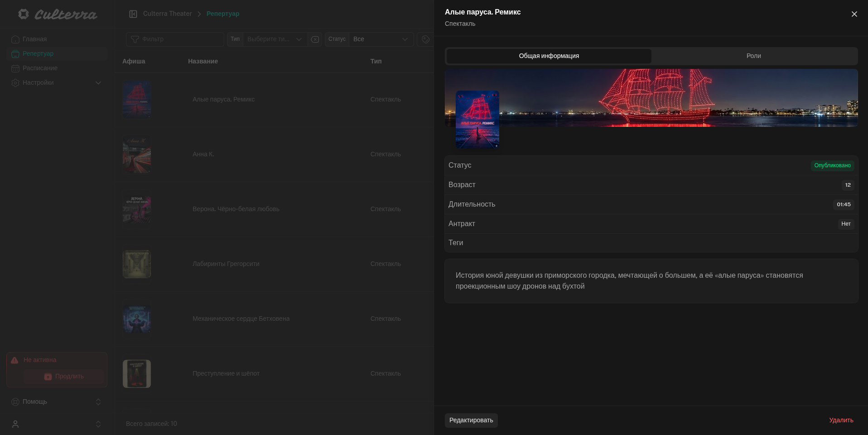This screenshot has width=868, height=435.
Task: Open the poster thumbnail in the detail panel
Action: tap(477, 119)
